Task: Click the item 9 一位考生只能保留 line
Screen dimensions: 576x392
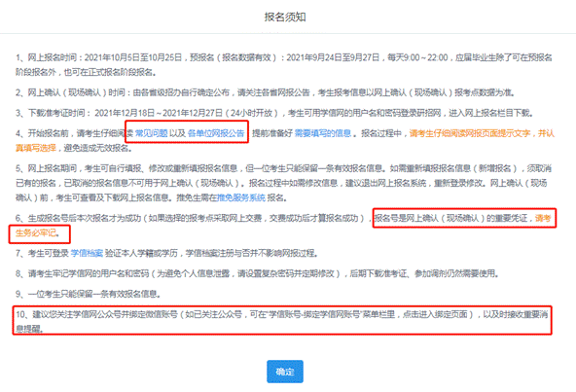Action: click(88, 294)
